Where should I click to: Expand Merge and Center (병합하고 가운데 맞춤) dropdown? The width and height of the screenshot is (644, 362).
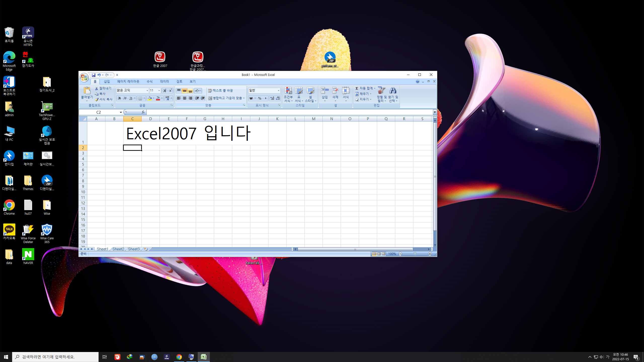point(244,98)
